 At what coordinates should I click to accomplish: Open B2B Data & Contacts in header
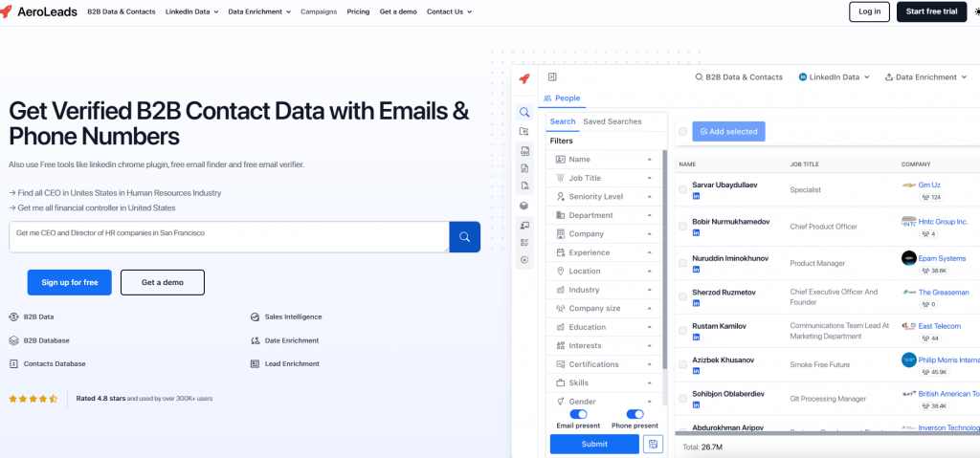click(x=122, y=11)
